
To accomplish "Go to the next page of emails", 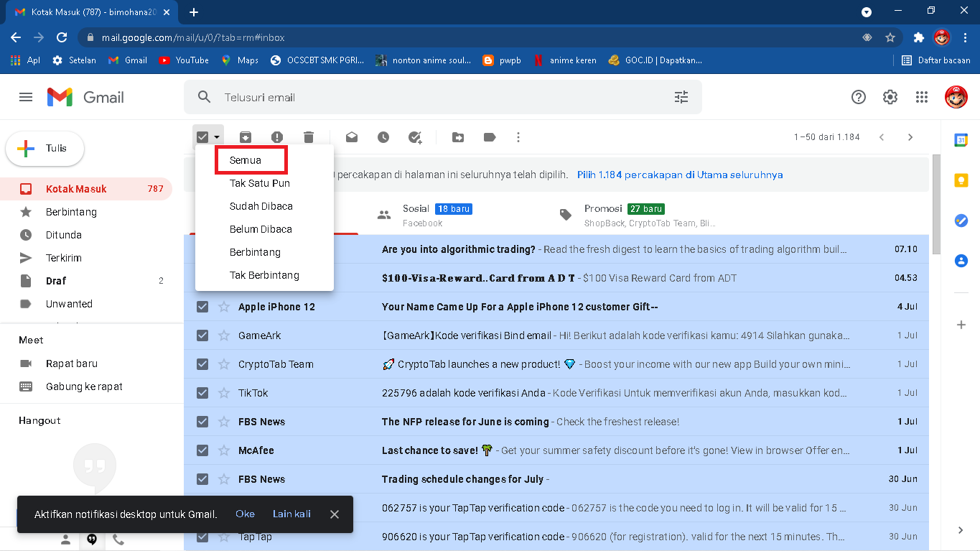I will (x=910, y=137).
